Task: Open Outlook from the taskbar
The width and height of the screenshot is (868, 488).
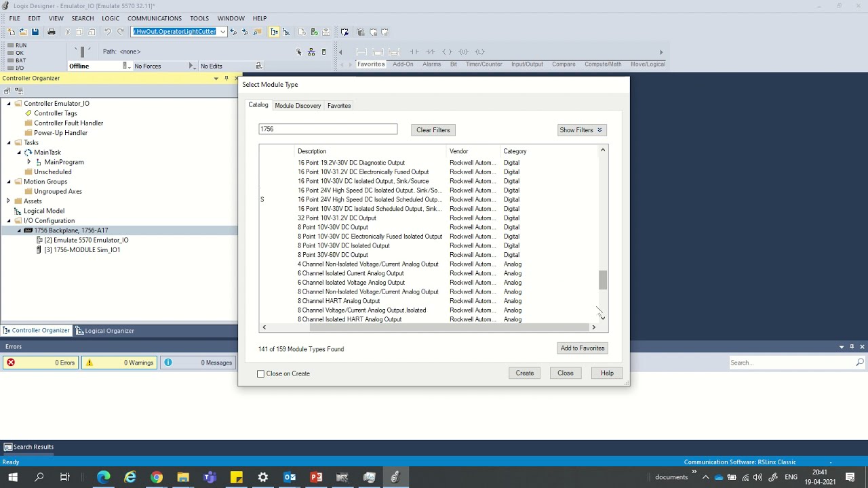Action: (x=290, y=477)
